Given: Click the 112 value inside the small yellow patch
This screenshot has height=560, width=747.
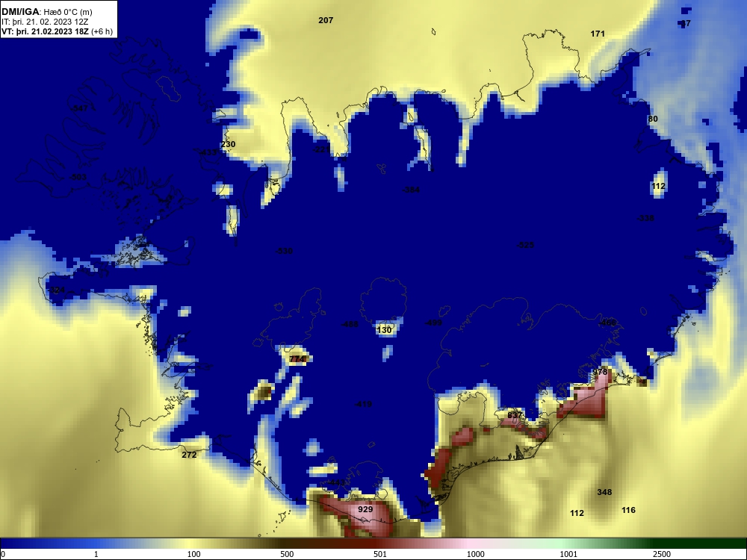Looking at the screenshot, I should pos(658,186).
